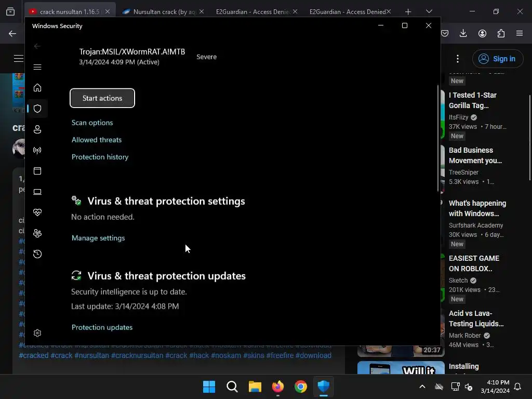
Task: Open notification bell in taskbar
Action: click(518, 387)
